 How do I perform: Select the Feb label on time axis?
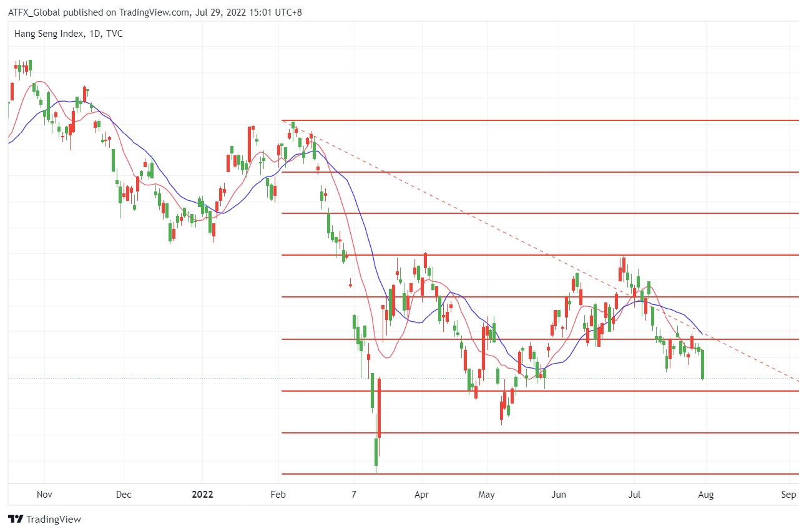tap(278, 495)
